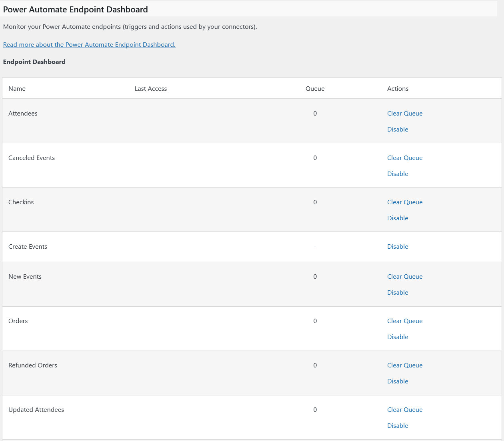Disable the Create Events endpoint
This screenshot has height=441, width=504.
pos(397,246)
